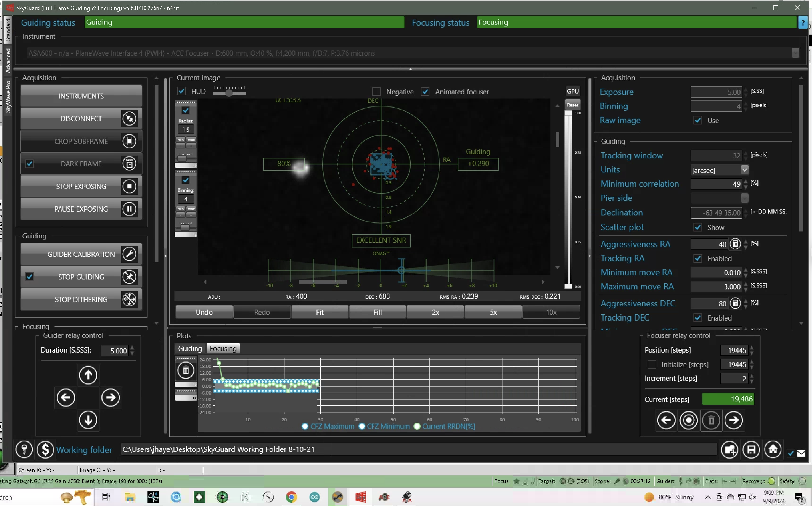
Task: Click the Fill zoom button
Action: [x=377, y=312]
